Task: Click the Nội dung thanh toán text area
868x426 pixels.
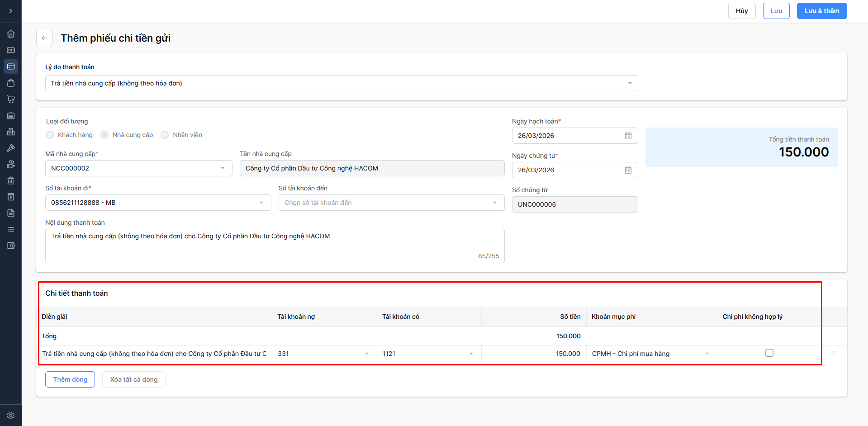Action: 275,246
